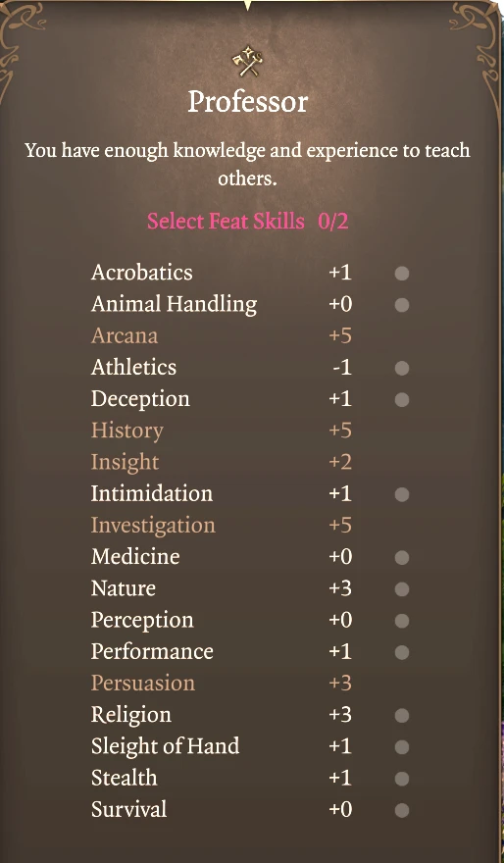The height and width of the screenshot is (863, 504).
Task: Select the Medicine skill dot
Action: pos(402,557)
